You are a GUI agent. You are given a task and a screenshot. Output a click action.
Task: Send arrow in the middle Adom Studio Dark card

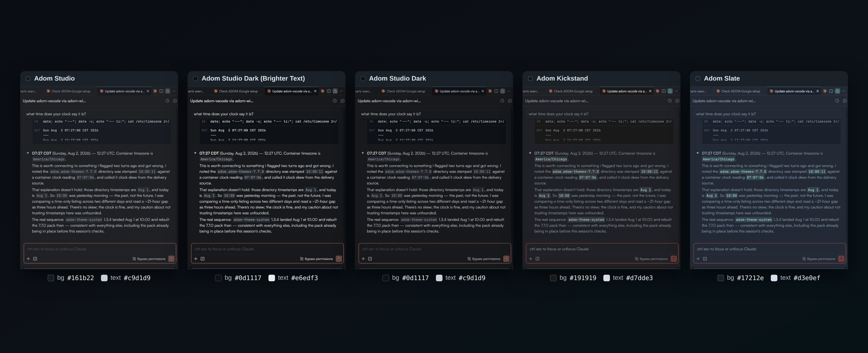(x=506, y=259)
